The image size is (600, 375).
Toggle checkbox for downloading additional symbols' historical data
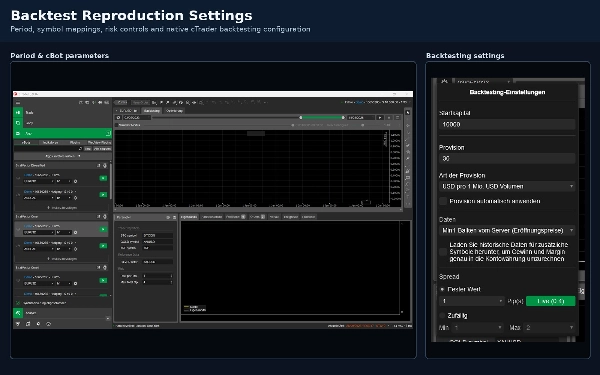click(x=443, y=251)
